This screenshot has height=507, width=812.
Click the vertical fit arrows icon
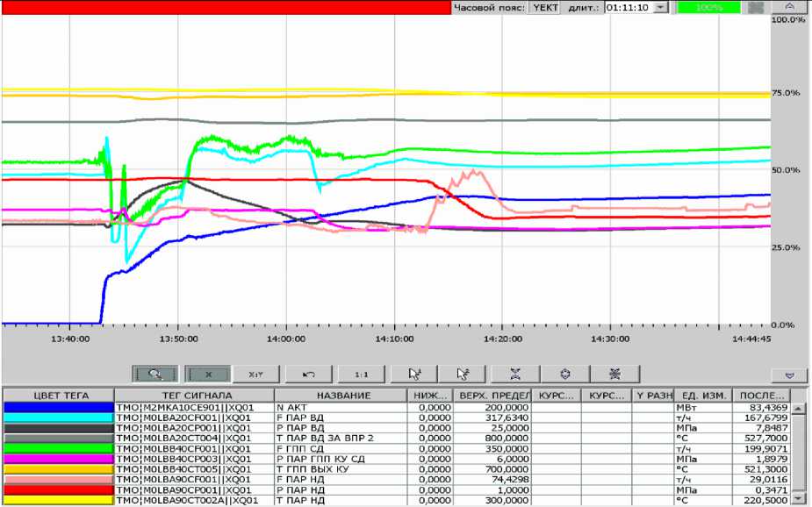pyautogui.click(x=515, y=374)
